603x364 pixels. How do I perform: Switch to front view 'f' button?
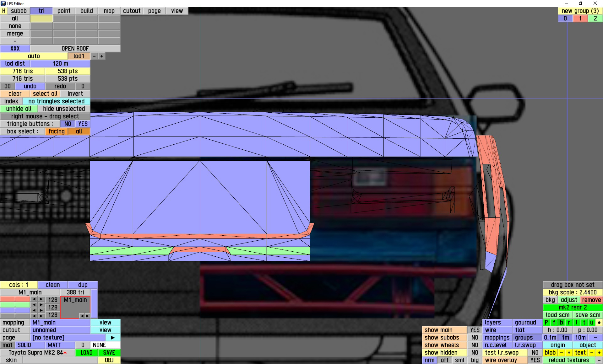coord(554,322)
